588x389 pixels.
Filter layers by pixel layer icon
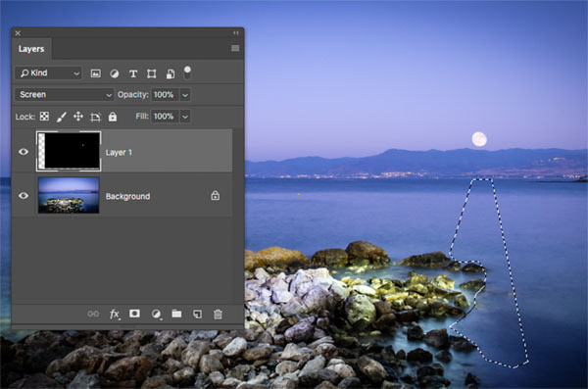tap(96, 73)
